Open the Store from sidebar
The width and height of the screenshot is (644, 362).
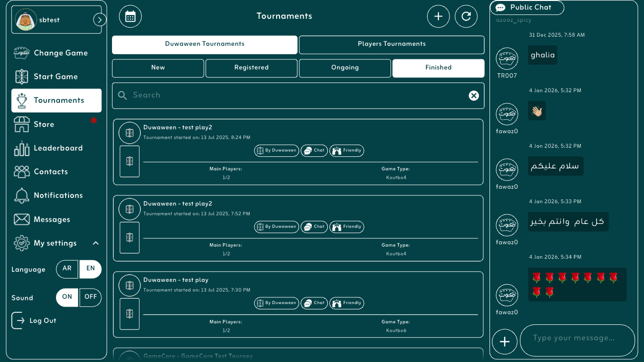tap(43, 125)
